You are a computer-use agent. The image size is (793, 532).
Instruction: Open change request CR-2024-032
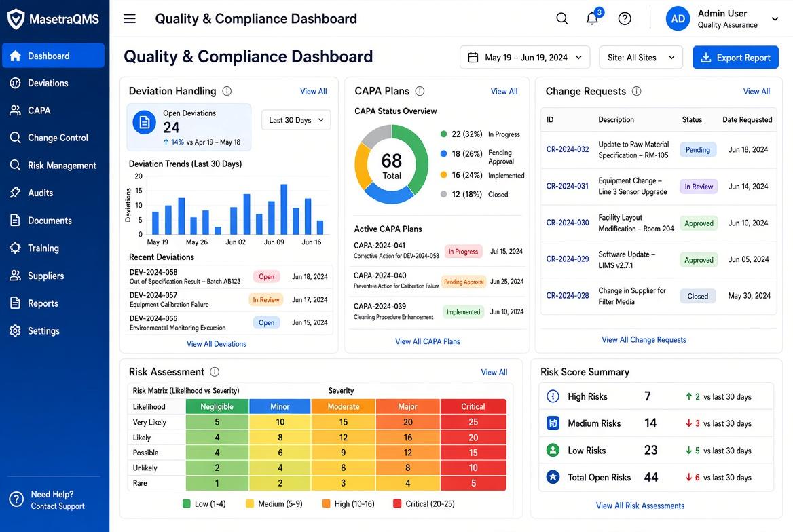click(568, 149)
